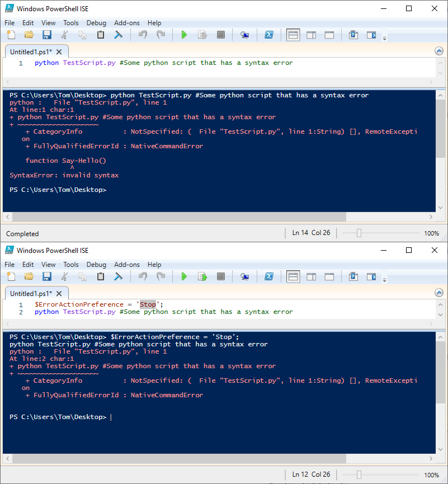The width and height of the screenshot is (448, 484).
Task: Click the Stop Operation icon
Action: pos(220,34)
